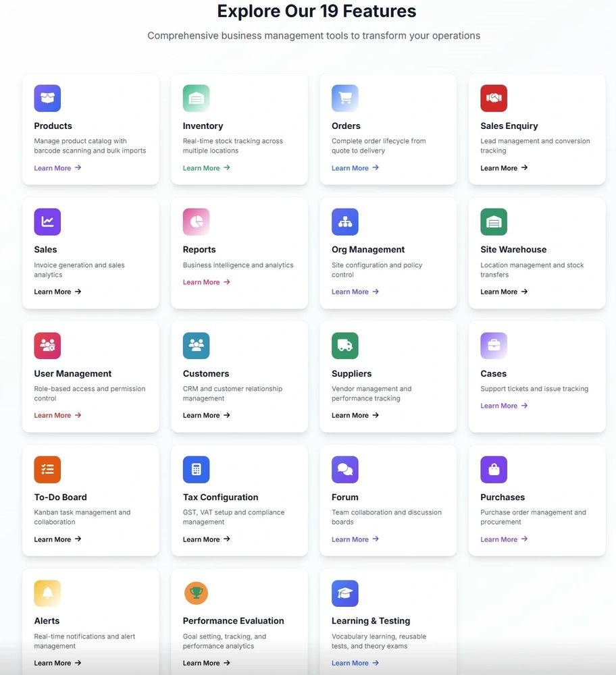This screenshot has width=616, height=675.
Task: Open Learn More link under Sales
Action: tap(57, 292)
